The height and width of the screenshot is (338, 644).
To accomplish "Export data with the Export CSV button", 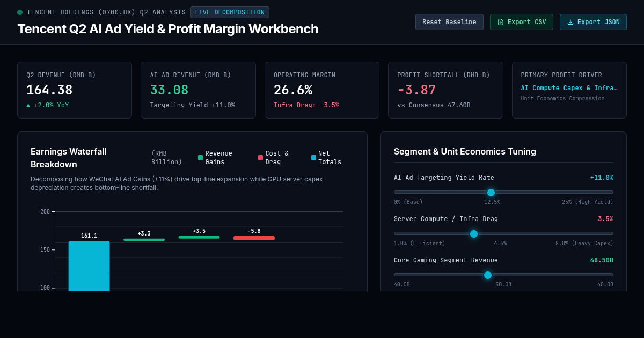I will click(x=521, y=22).
